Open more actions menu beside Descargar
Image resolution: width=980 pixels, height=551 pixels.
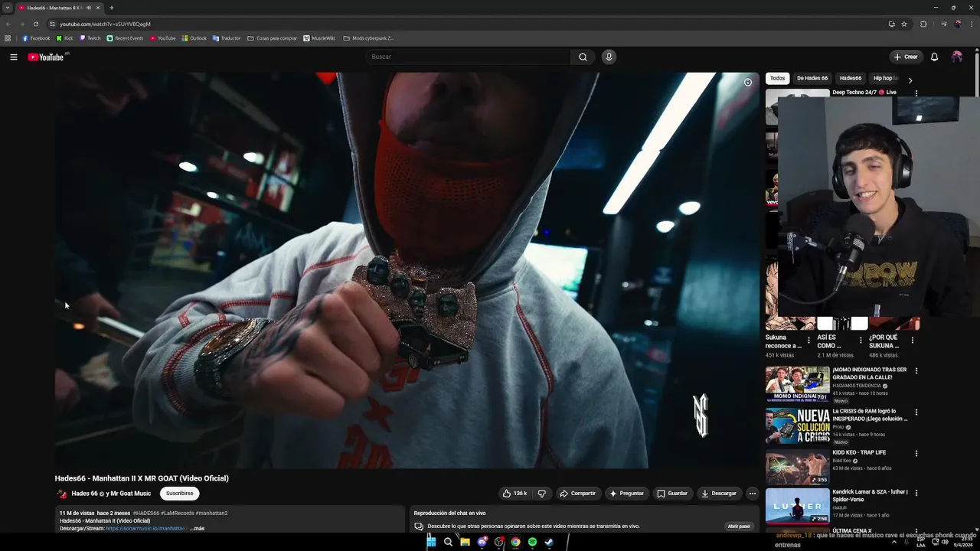[752, 494]
